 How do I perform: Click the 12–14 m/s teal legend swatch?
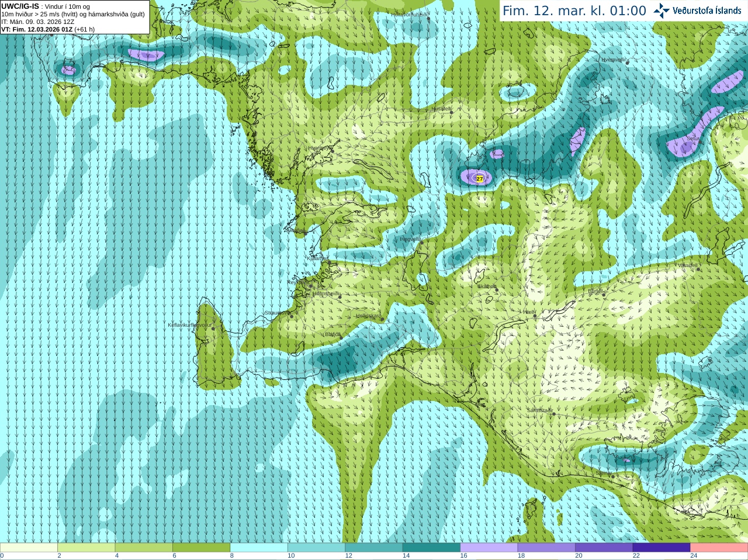[x=374, y=548]
